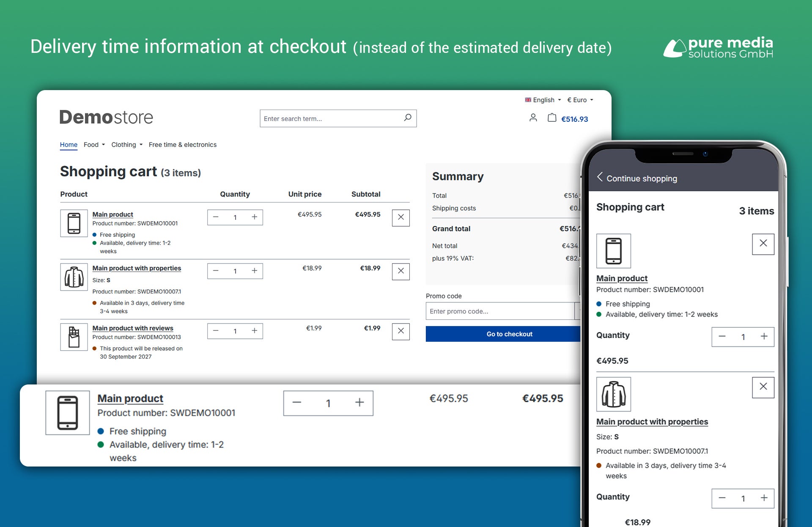Expand the Food menu
This screenshot has height=527, width=812.
(x=94, y=145)
